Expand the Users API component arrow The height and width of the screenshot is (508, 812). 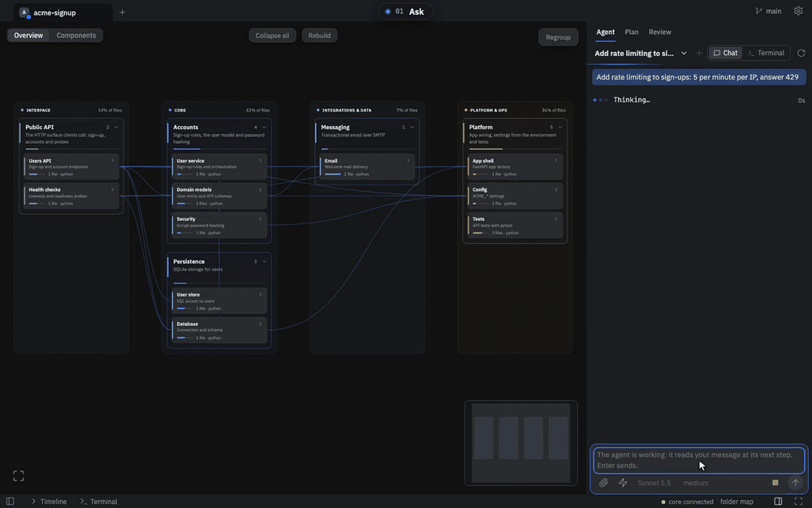112,161
